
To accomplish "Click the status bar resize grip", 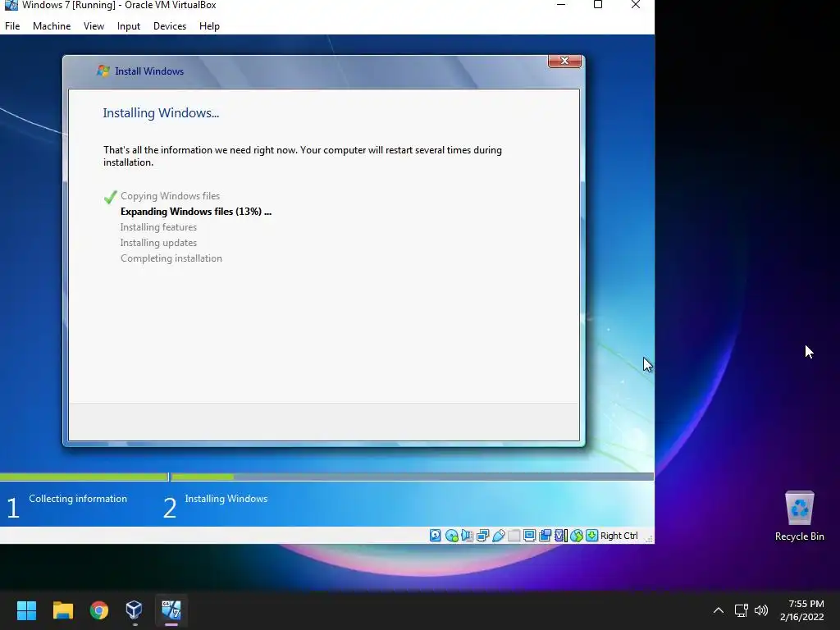I will pos(649,538).
